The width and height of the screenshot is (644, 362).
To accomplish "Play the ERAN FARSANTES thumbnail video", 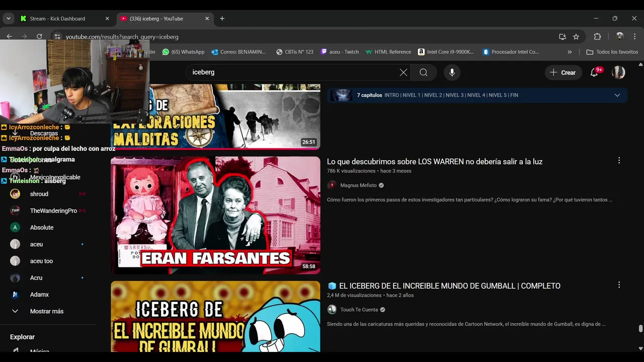I will (215, 215).
